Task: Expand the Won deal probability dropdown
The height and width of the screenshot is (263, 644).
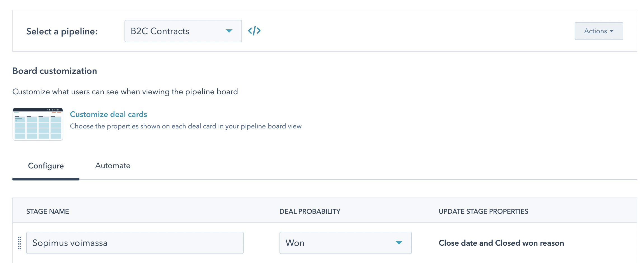Action: click(x=345, y=243)
